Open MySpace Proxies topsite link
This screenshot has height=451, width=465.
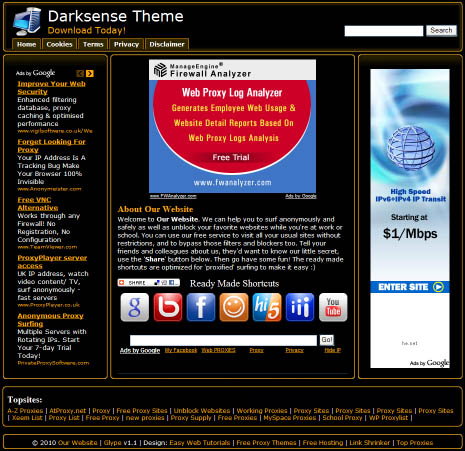[x=290, y=418]
